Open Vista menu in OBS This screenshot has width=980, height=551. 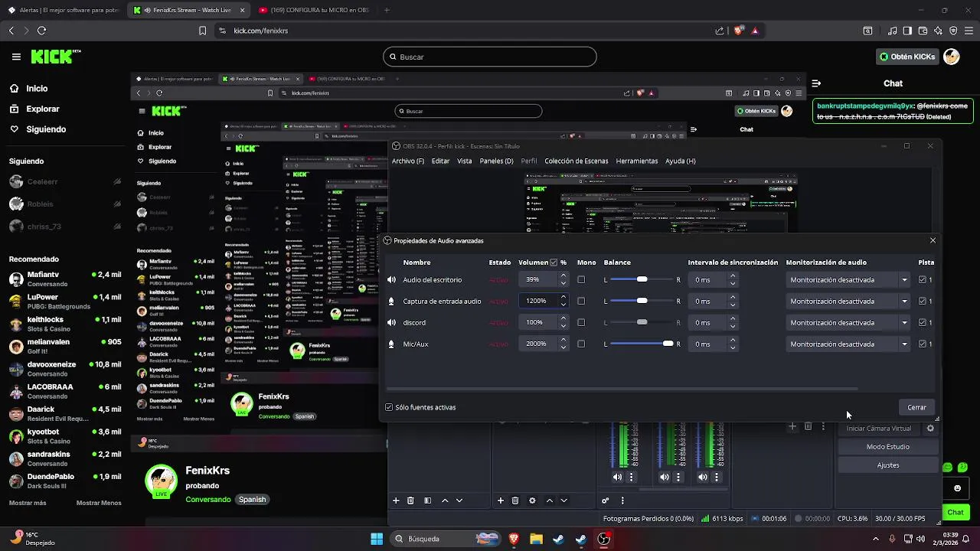point(465,161)
